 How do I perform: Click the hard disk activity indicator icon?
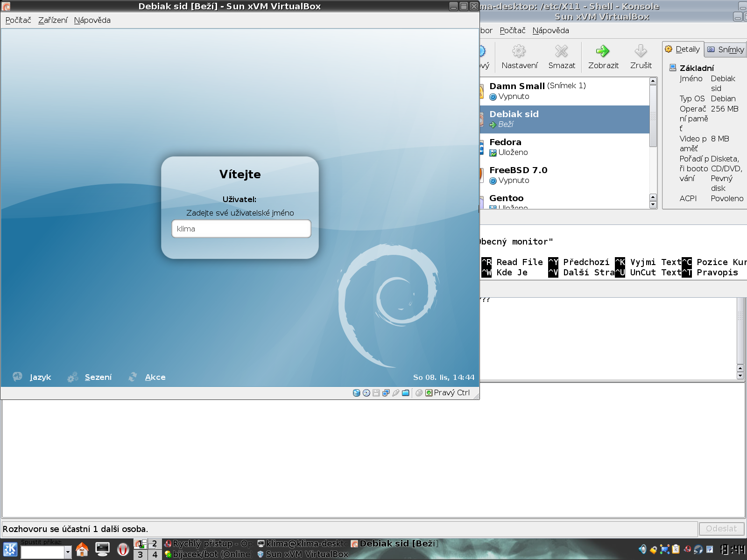pos(357,393)
